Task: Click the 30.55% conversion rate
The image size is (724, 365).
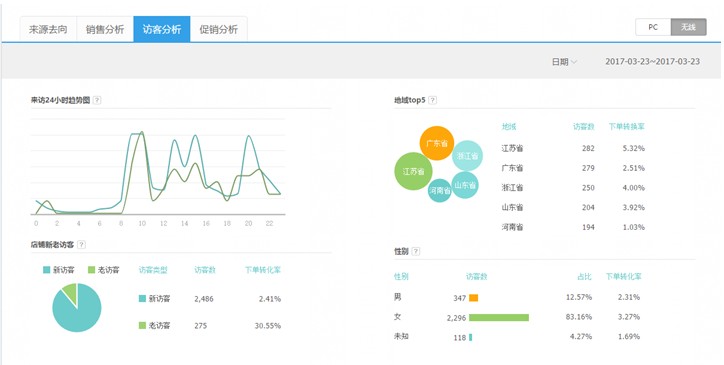Action: tap(268, 326)
